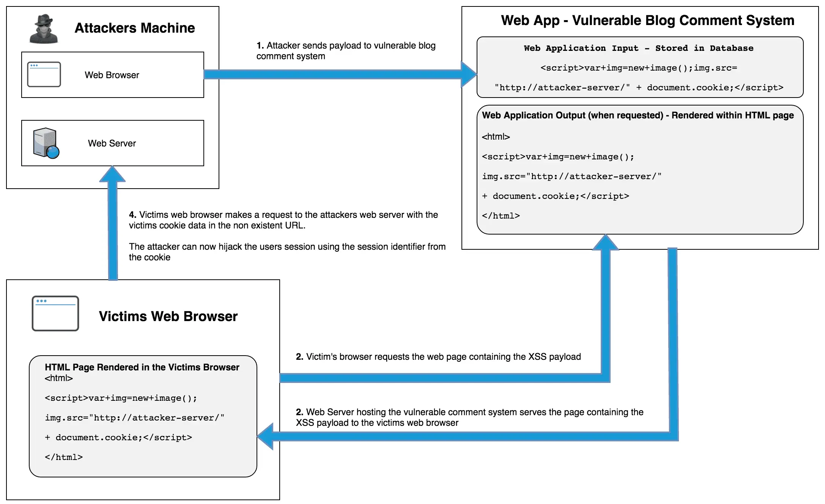Click the Attackers Machine heading
The width and height of the screenshot is (825, 504).
click(x=135, y=28)
